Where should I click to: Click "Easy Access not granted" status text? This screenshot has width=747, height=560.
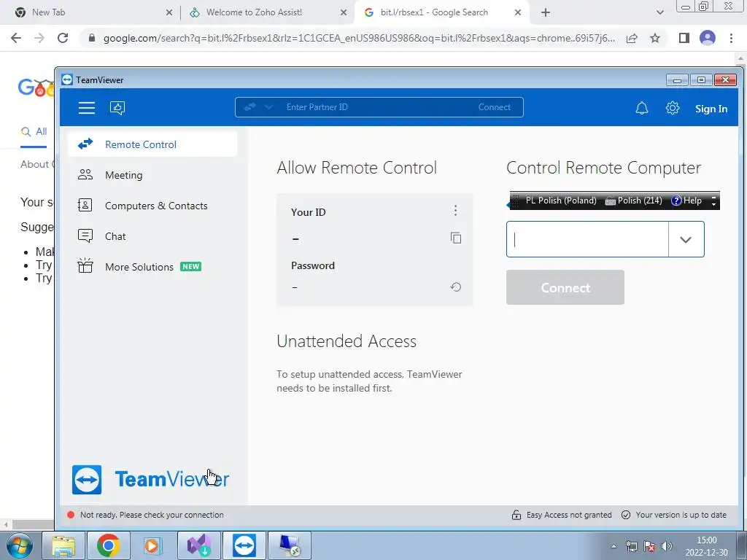(569, 515)
